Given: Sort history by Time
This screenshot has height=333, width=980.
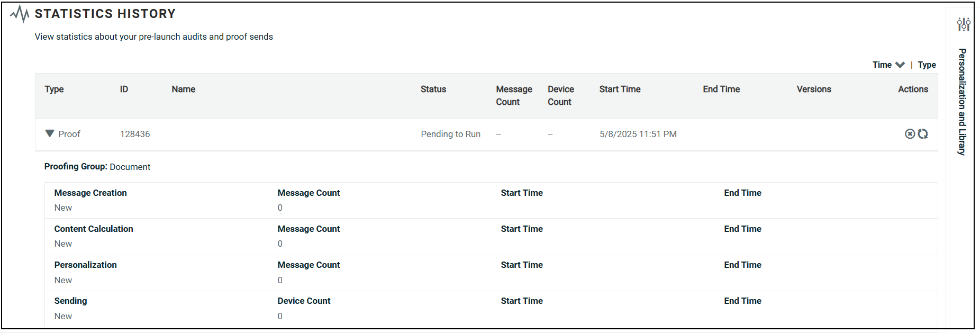Looking at the screenshot, I should [x=882, y=65].
